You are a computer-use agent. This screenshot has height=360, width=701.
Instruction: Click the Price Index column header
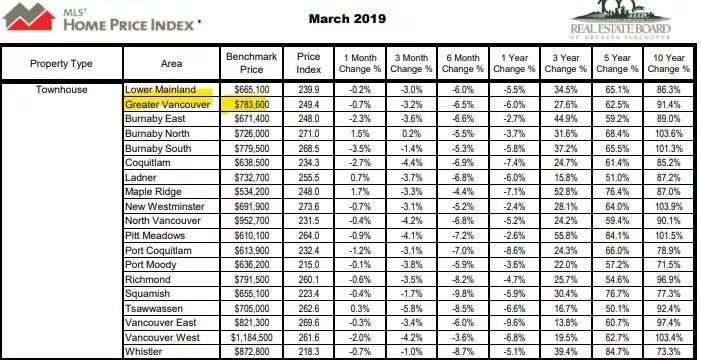pos(308,63)
